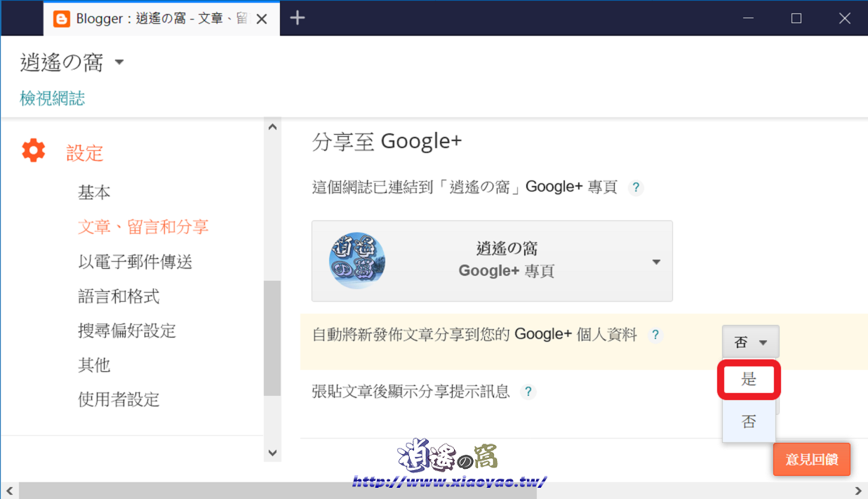The image size is (868, 499).
Task: Open 搜尋偏好設定 in the sidebar
Action: (x=127, y=331)
